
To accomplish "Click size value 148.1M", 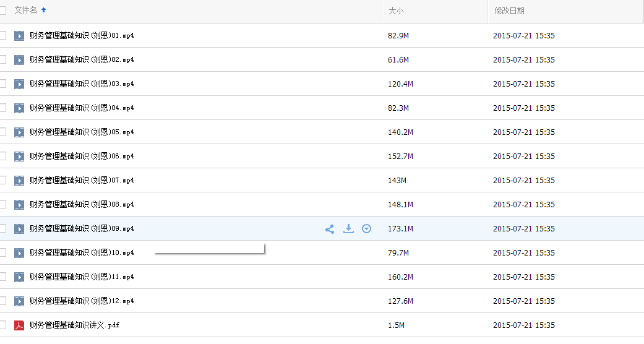I will [400, 205].
